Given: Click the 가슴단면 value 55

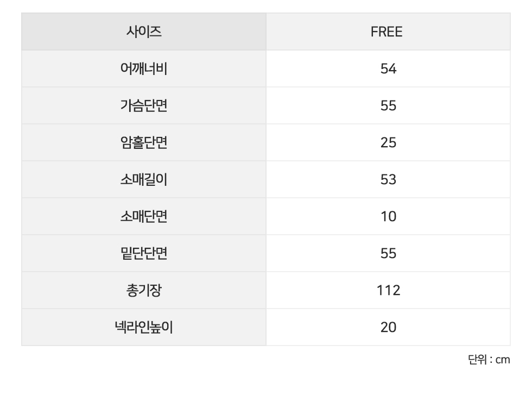Looking at the screenshot, I should (388, 106).
